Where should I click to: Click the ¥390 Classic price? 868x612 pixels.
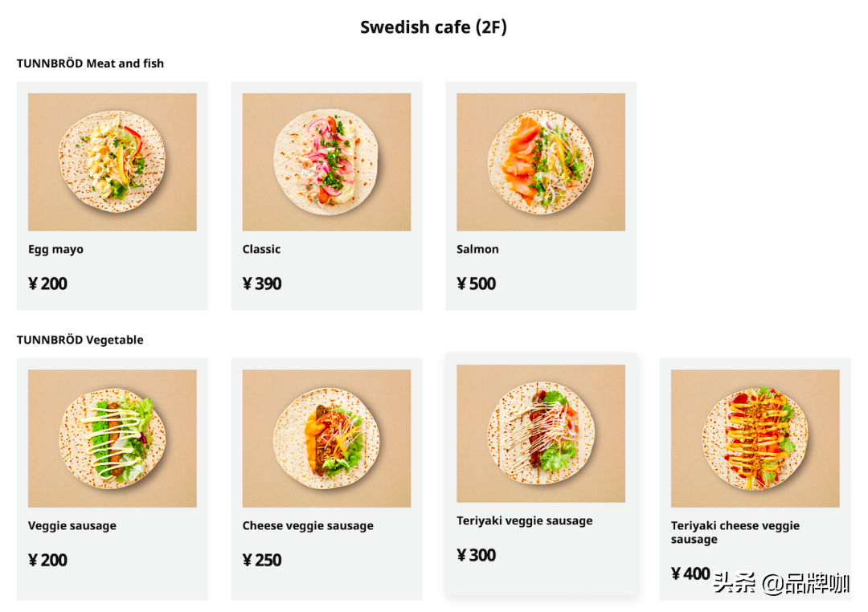tap(262, 284)
